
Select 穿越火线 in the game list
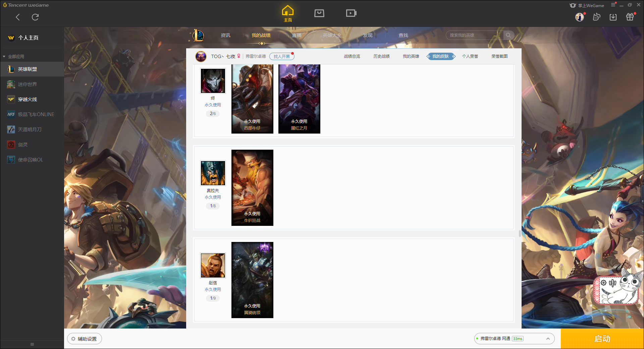pyautogui.click(x=32, y=99)
